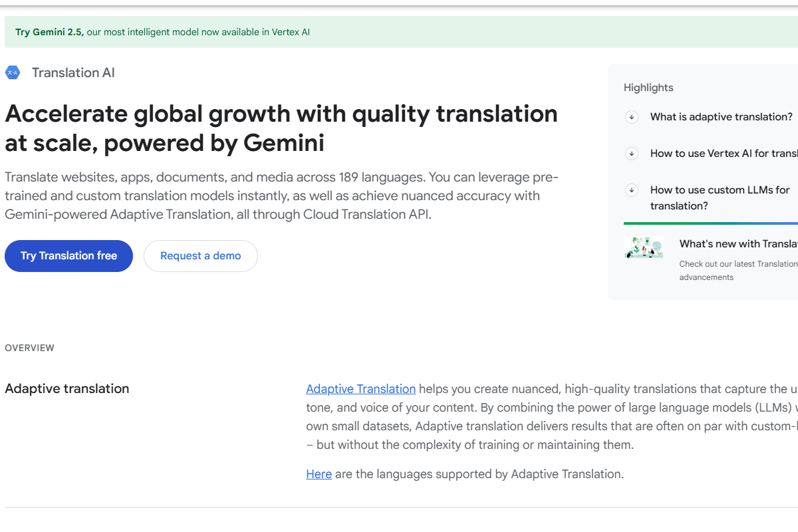Screen dimensions: 798x532
Task: Click the paragraph mentioning '189 languages'
Action: (282, 196)
